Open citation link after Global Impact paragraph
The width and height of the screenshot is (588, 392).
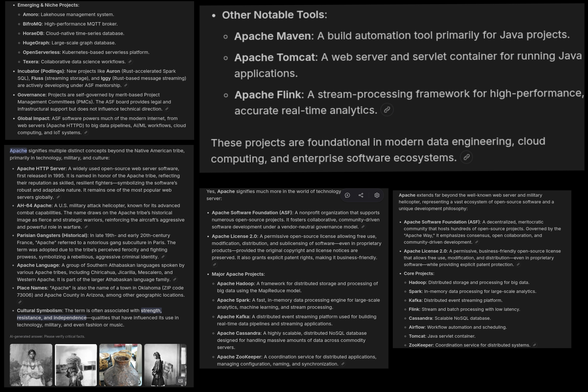(86, 132)
